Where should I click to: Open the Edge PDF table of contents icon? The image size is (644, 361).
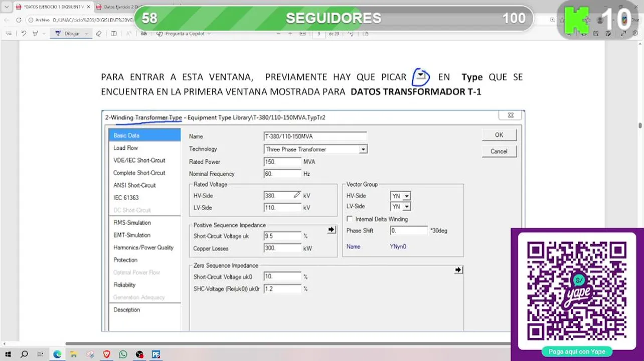[x=9, y=34]
